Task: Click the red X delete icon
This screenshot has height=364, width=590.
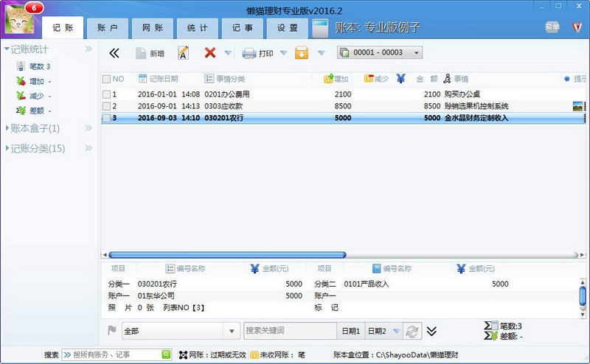Action: tap(210, 52)
